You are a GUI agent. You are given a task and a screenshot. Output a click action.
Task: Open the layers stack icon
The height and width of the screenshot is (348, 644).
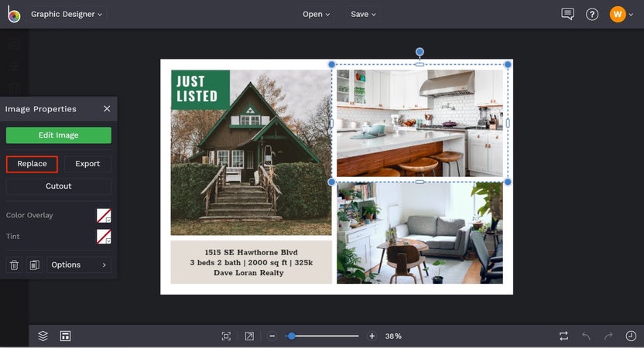click(43, 336)
